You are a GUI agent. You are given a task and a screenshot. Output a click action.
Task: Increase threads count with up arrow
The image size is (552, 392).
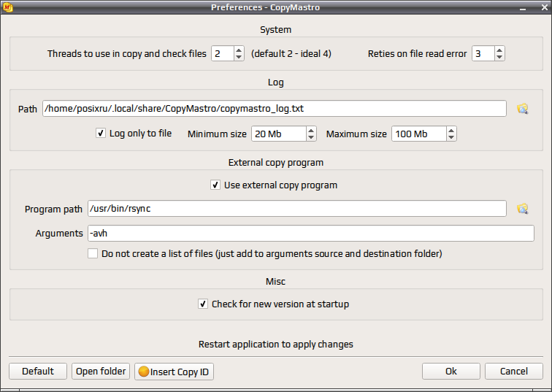239,50
